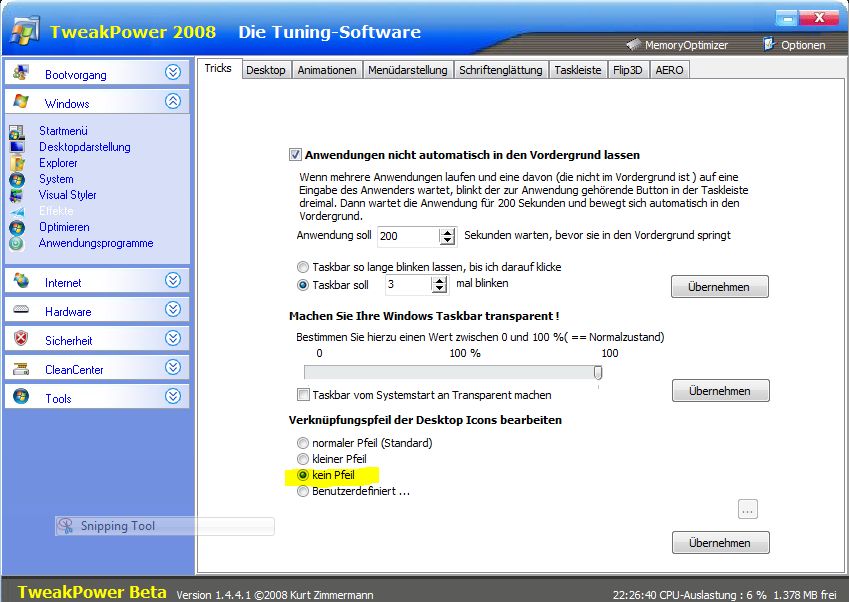This screenshot has width=849, height=602.
Task: Uncheck Anwendungen nicht automatisch in den Vordergrund
Action: [295, 155]
